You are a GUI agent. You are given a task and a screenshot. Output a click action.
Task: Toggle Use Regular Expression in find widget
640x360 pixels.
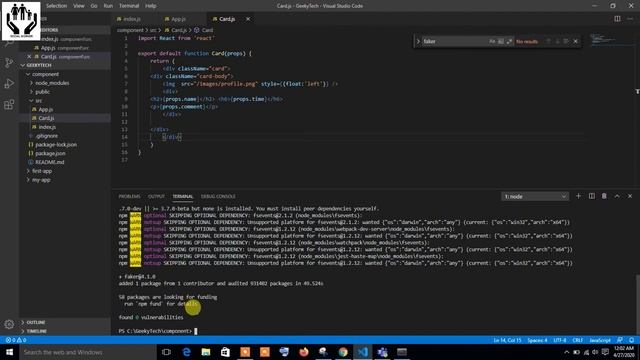pos(509,41)
